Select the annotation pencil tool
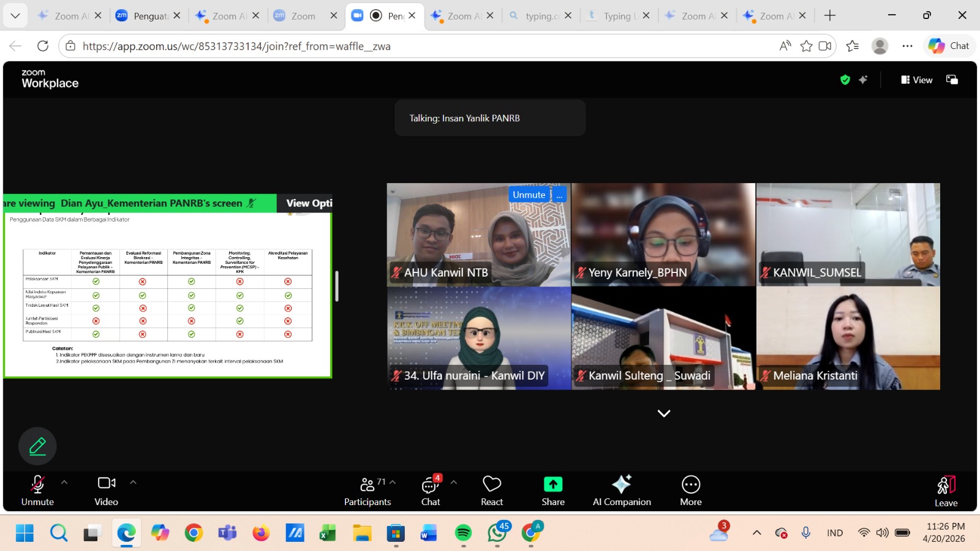 [37, 446]
